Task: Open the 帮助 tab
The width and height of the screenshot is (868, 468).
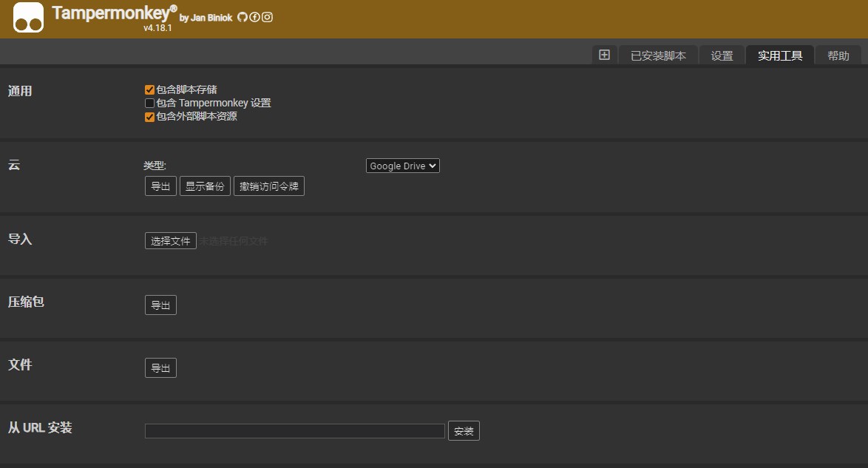Action: tap(838, 55)
